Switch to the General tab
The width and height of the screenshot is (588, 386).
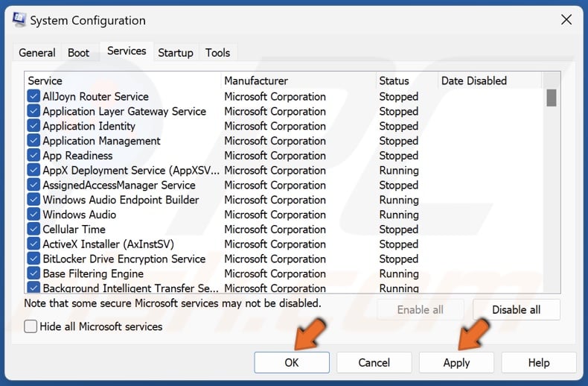[37, 53]
